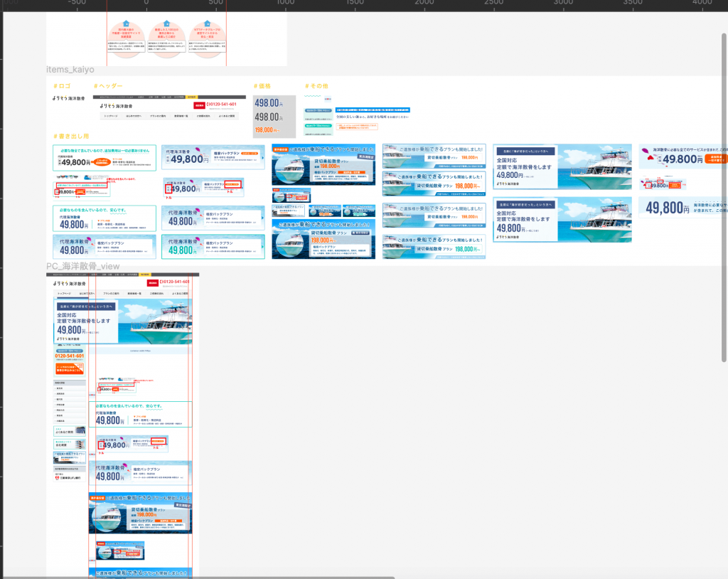Click the gray price swatch box under #価格
The image size is (728, 579).
274,116
